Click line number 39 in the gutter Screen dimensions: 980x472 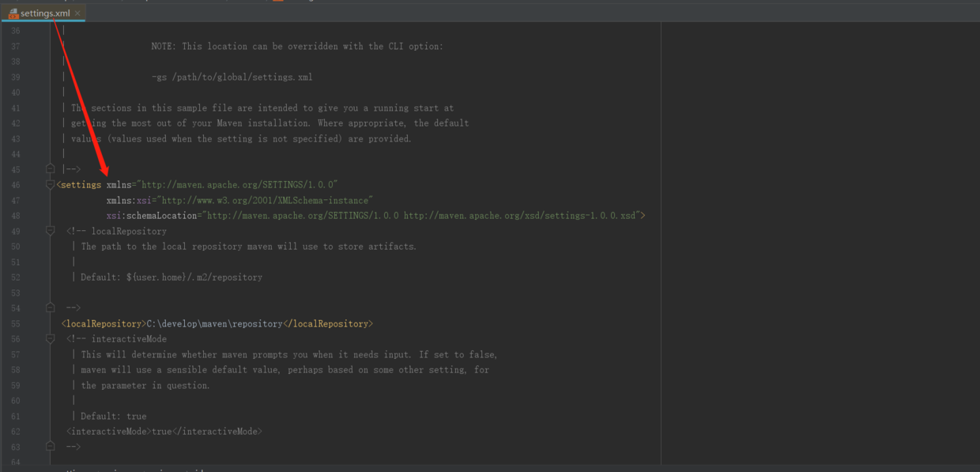tap(16, 77)
